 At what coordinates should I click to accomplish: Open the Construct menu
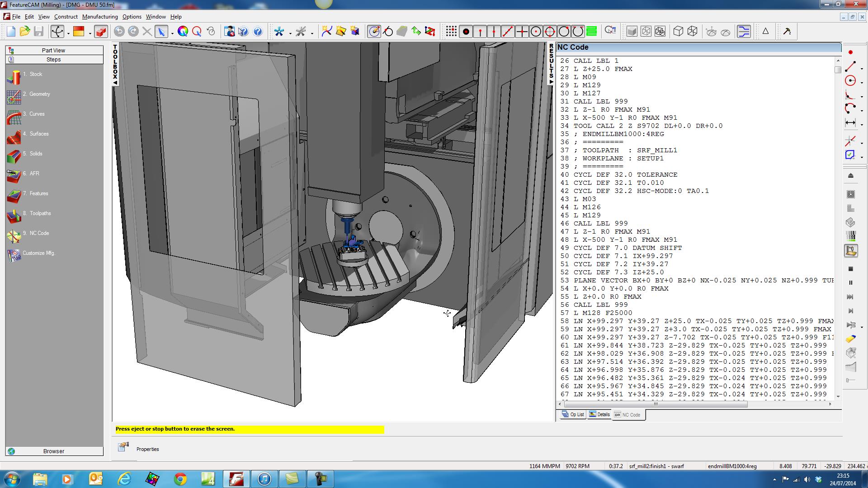(x=66, y=17)
